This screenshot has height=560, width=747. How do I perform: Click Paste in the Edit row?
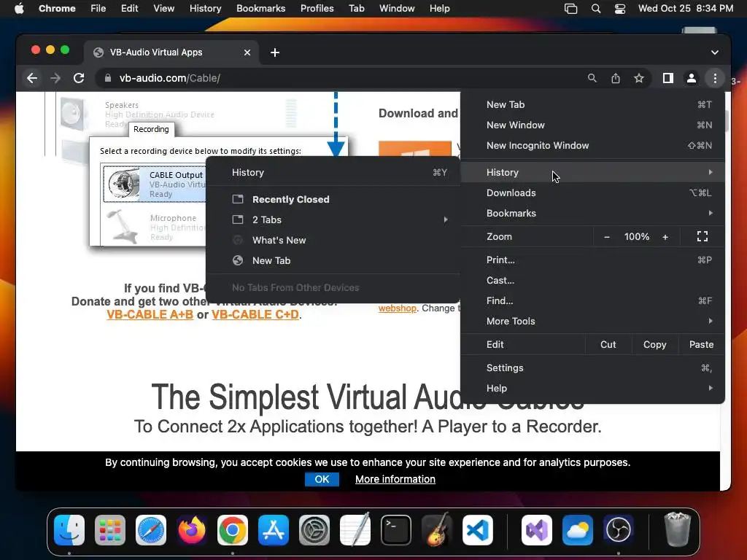701,345
